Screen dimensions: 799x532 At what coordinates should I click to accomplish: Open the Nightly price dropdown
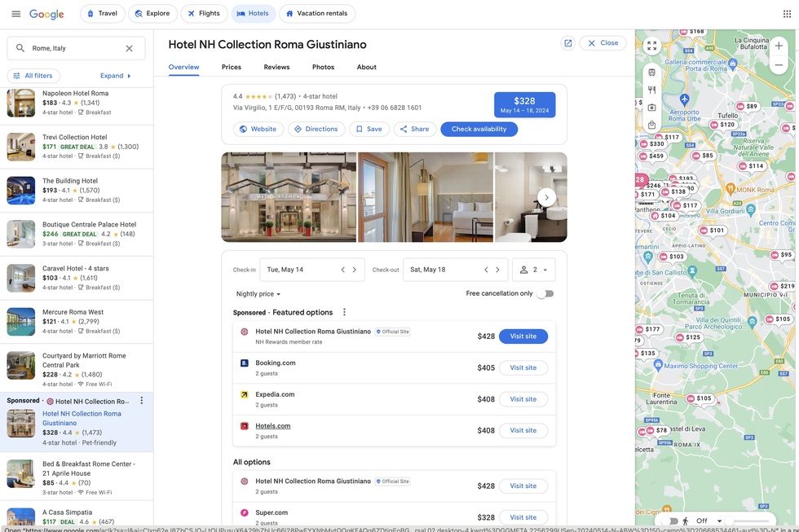coord(258,294)
